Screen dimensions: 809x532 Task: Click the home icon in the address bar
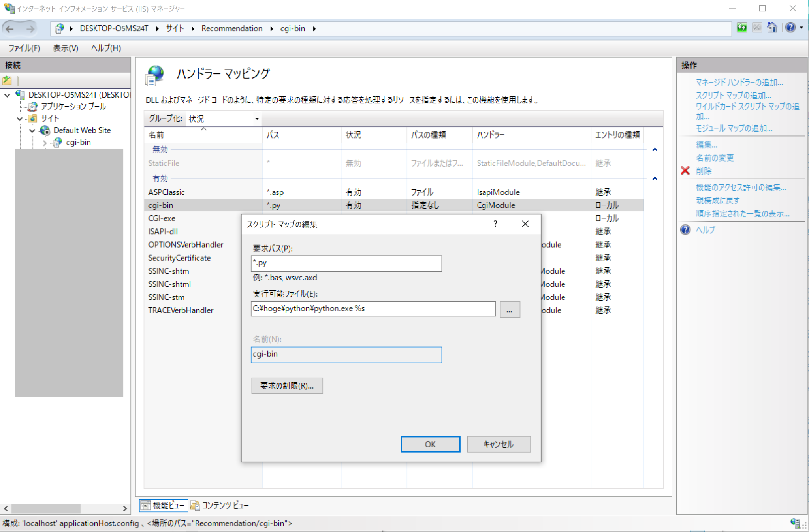point(773,28)
